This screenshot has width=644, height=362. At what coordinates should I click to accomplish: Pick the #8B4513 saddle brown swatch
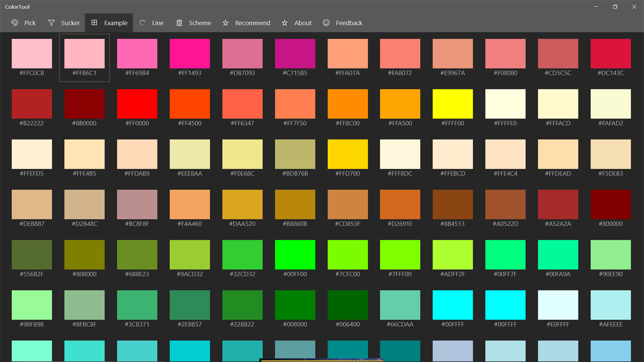pos(453,204)
